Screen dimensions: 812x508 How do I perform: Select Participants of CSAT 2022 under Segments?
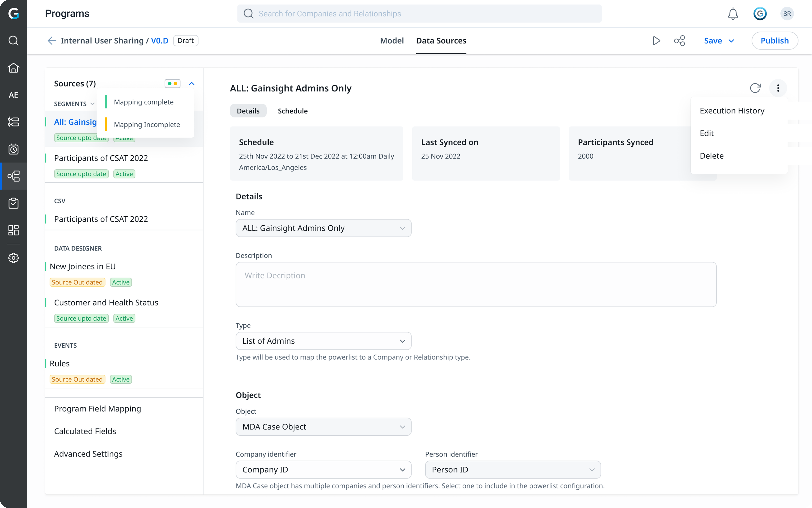101,158
